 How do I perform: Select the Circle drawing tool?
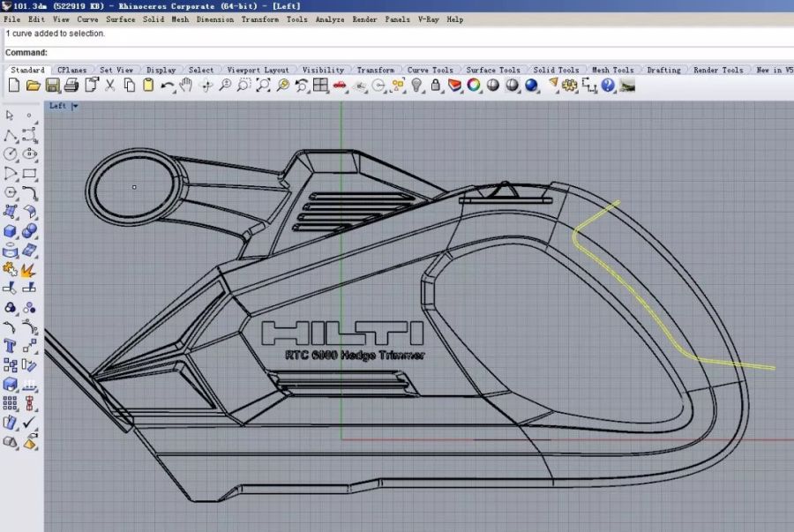click(x=11, y=154)
